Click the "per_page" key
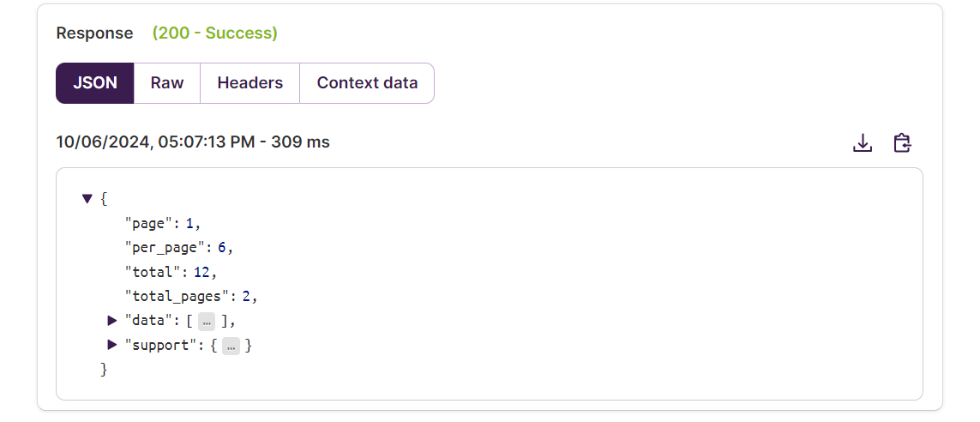This screenshot has height=422, width=980. (165, 248)
